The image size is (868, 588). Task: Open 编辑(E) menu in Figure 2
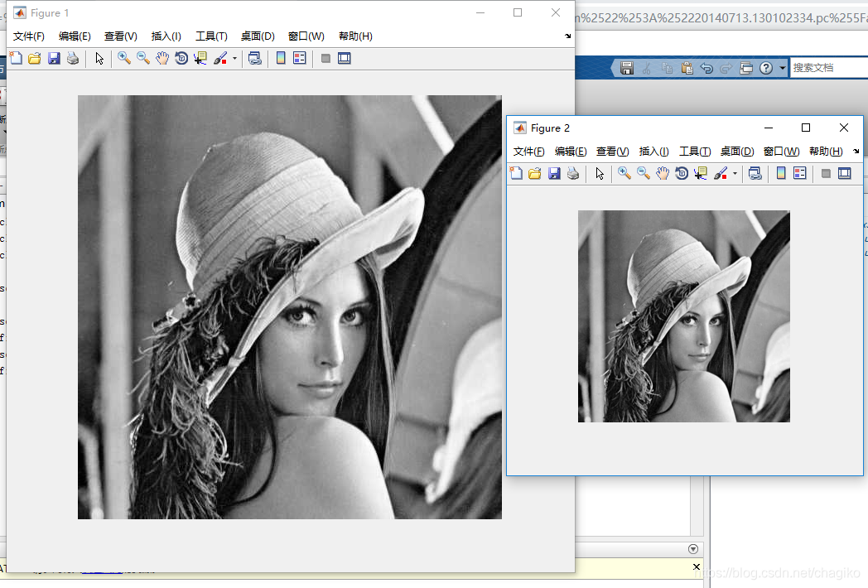571,152
